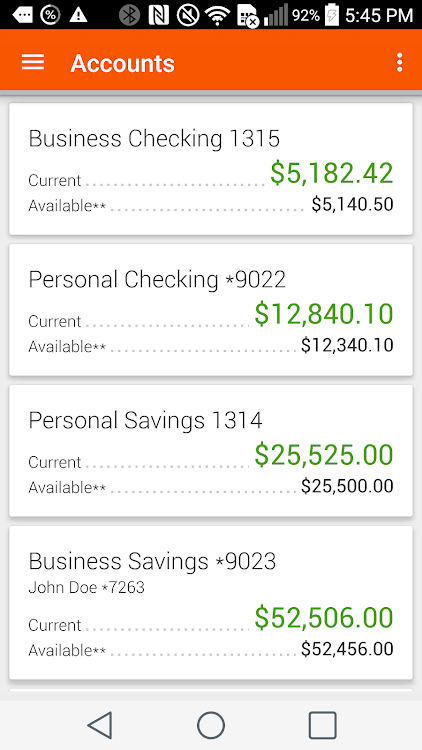Open the three-dot overflow menu
This screenshot has height=750, width=422.
399,63
